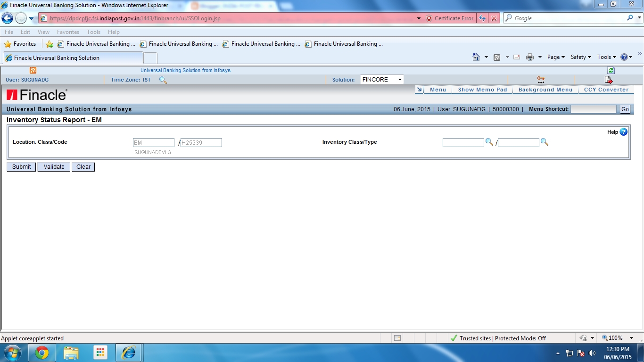The image size is (644, 362).
Task: Open the Favorites menu
Action: [x=68, y=32]
